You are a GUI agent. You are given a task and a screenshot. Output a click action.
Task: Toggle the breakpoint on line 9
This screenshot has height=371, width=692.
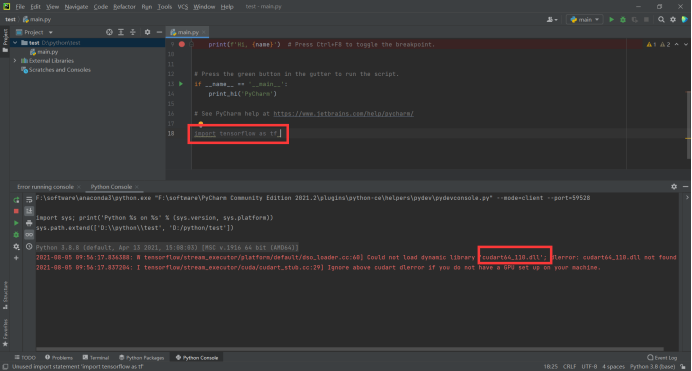(181, 44)
